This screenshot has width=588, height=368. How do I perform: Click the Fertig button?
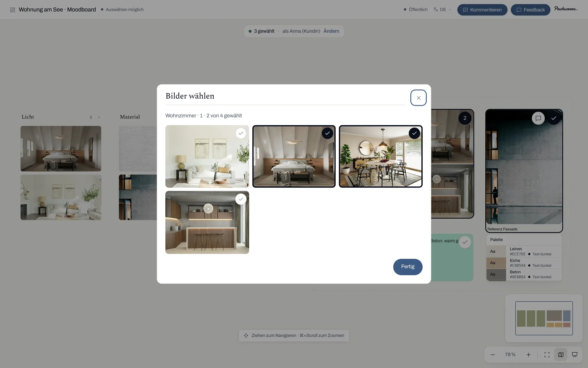408,267
